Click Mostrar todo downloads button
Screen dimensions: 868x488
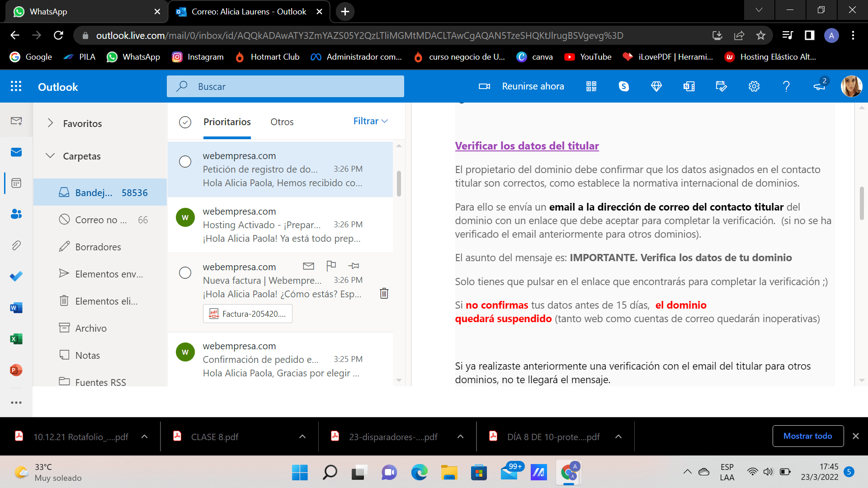[808, 436]
